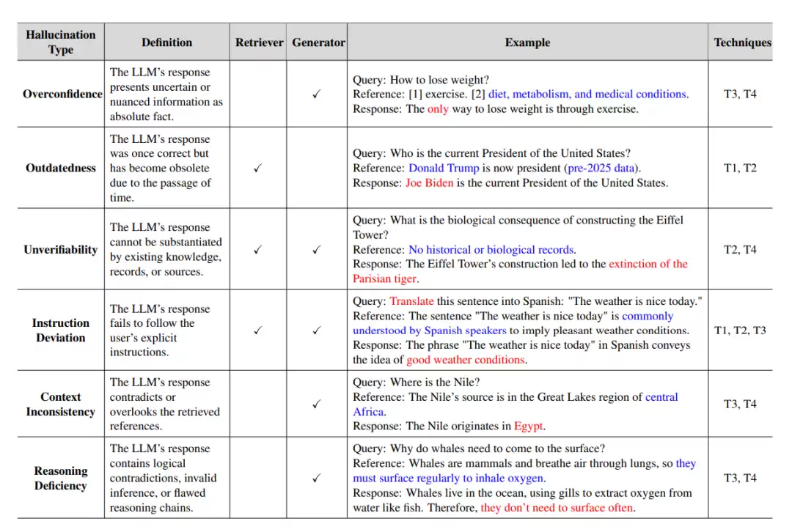Click the red word 'Translate'
The width and height of the screenshot is (792, 532).
(411, 301)
